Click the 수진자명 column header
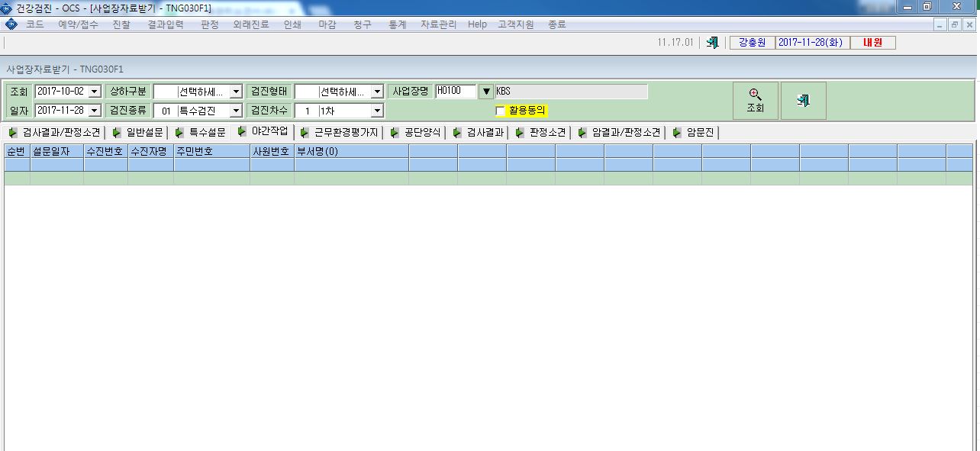 coord(150,151)
